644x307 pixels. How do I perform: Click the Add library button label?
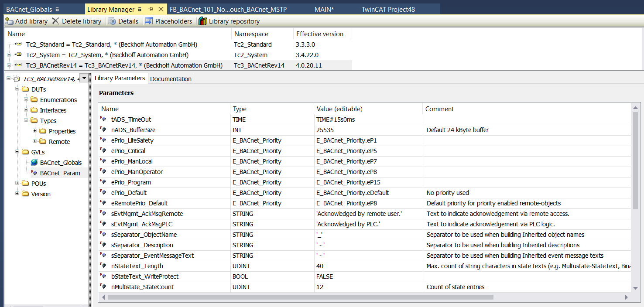tap(31, 21)
